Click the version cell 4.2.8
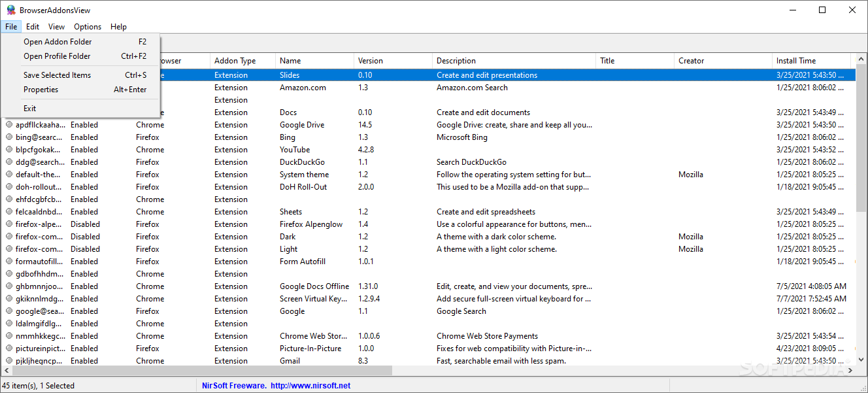Image resolution: width=868 pixels, height=393 pixels. [366, 150]
